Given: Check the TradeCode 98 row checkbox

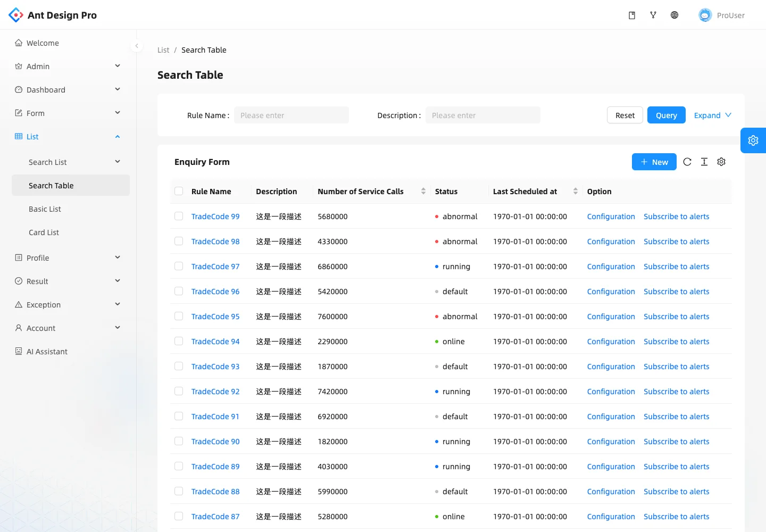Looking at the screenshot, I should tap(179, 242).
